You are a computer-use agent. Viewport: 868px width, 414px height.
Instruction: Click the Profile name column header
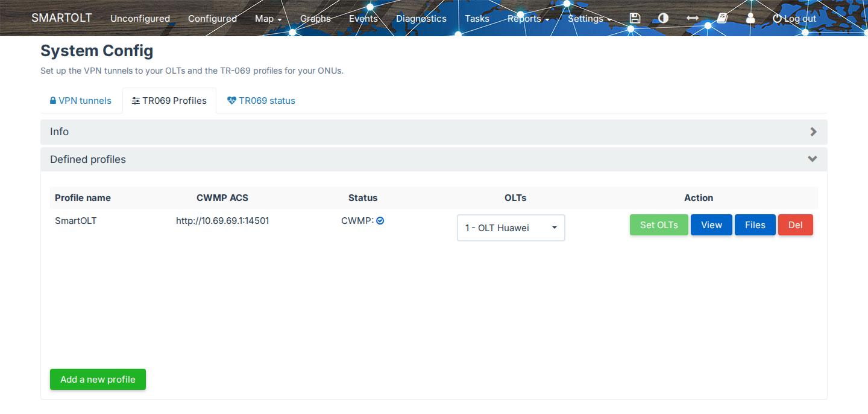tap(83, 198)
